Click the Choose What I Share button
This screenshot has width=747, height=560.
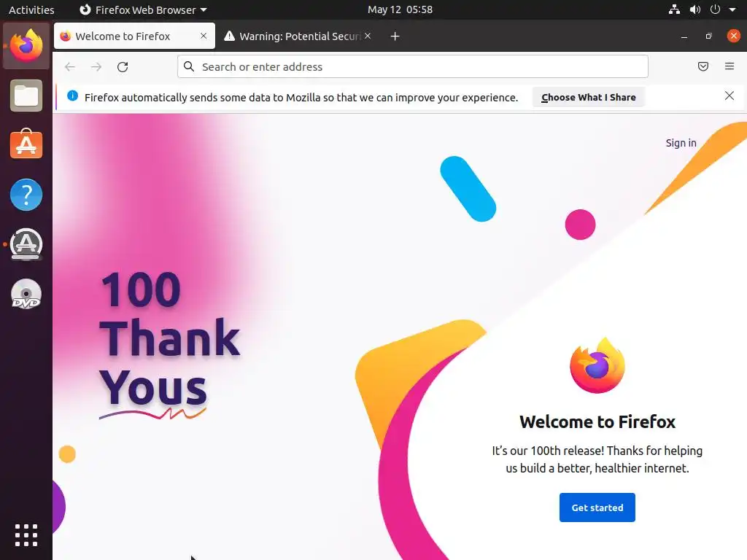[x=589, y=97]
